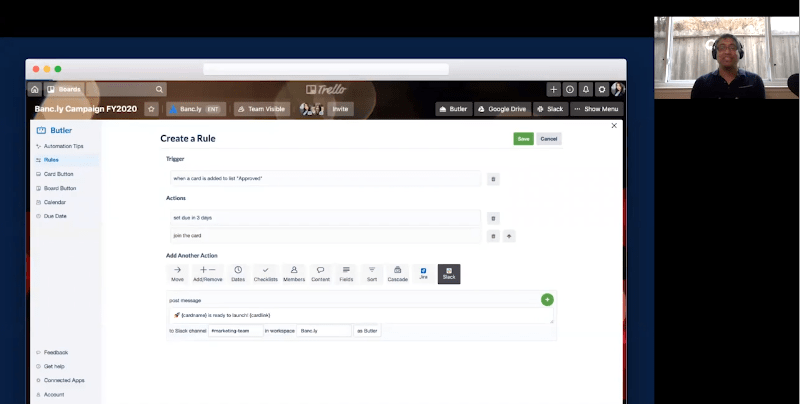Screen dimensions: 800x404
Task: Cancel rule creation
Action: [549, 139]
